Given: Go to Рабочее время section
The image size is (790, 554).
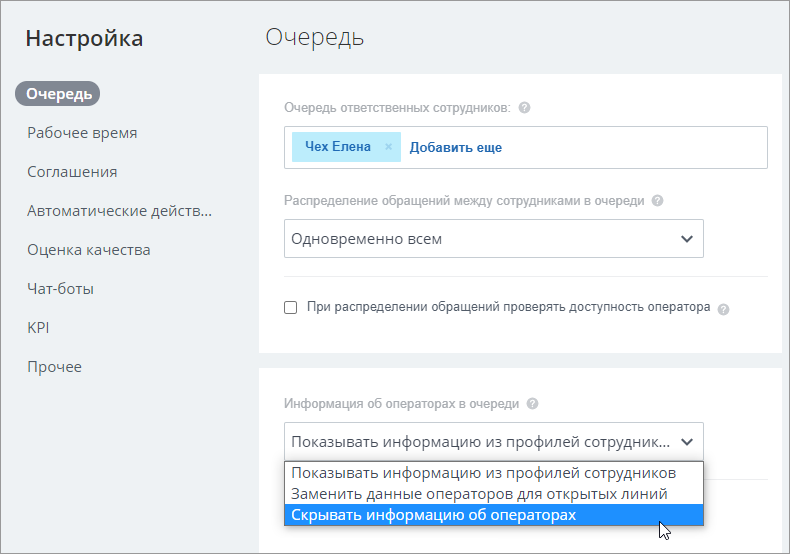Looking at the screenshot, I should point(82,133).
